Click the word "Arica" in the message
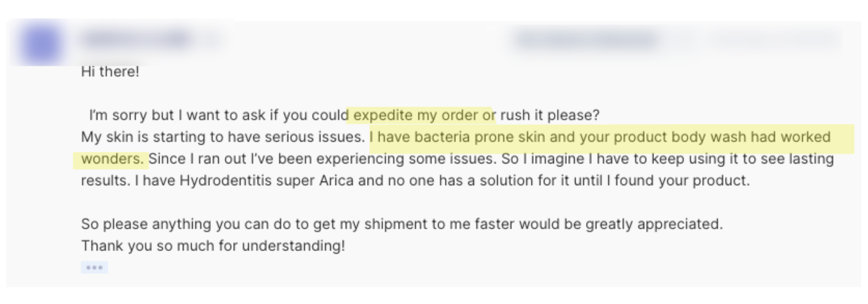Viewport: 868px width, 304px height. pos(336,181)
